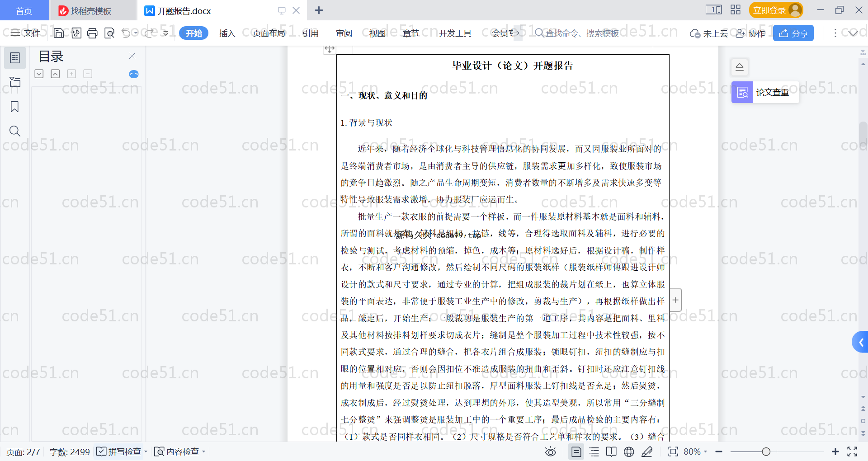The width and height of the screenshot is (868, 461).
Task: Click the promote level plus icon in 目录 panel
Action: (x=71, y=74)
